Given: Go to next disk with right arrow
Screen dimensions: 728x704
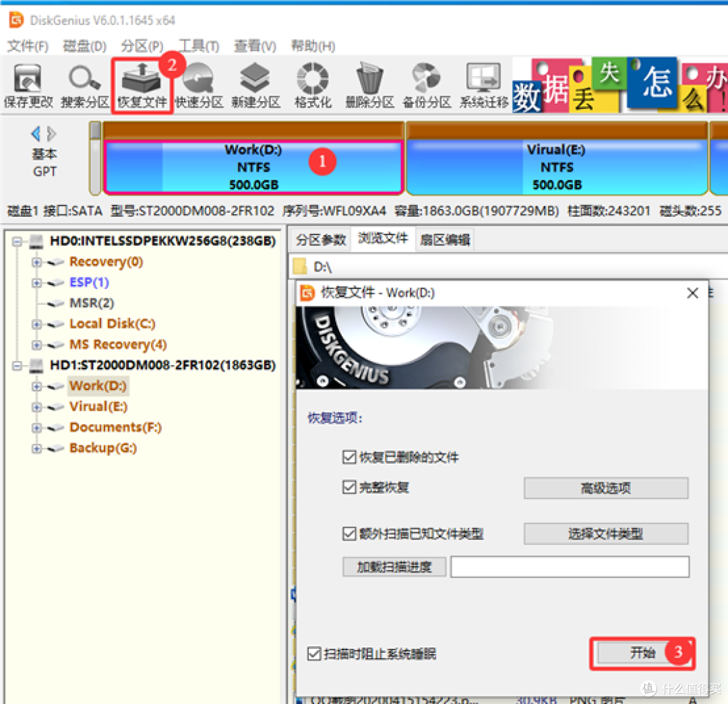Looking at the screenshot, I should pyautogui.click(x=51, y=134).
